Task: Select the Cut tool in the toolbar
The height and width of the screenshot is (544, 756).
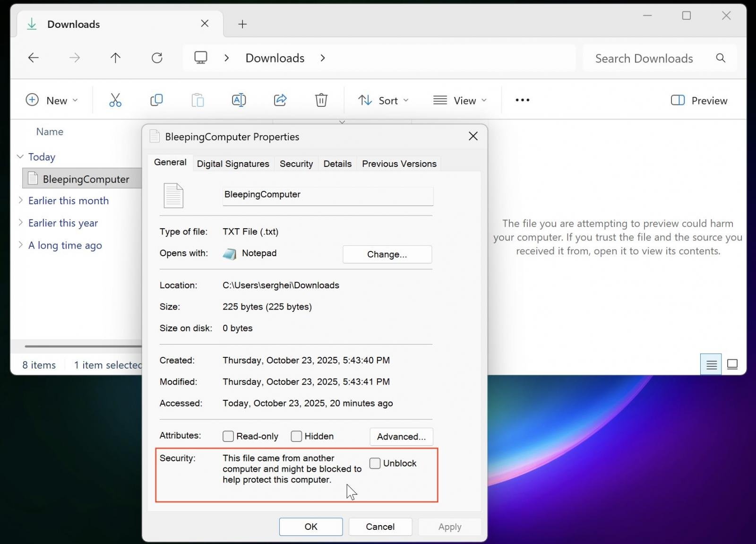Action: [115, 100]
